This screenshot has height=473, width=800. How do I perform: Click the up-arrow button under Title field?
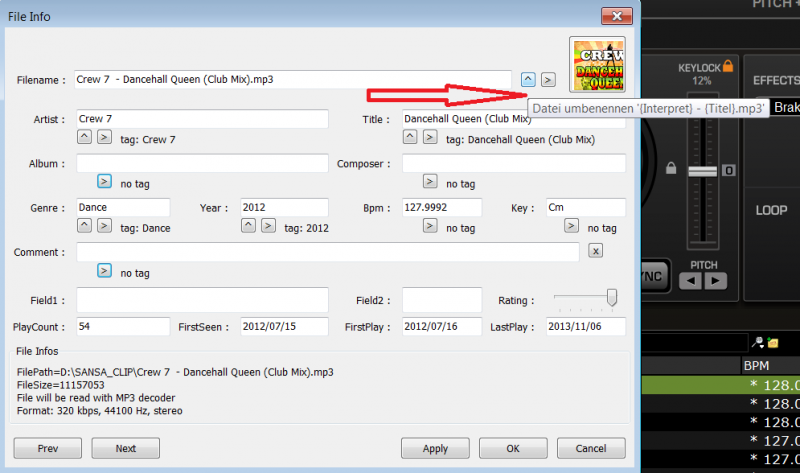coord(410,137)
